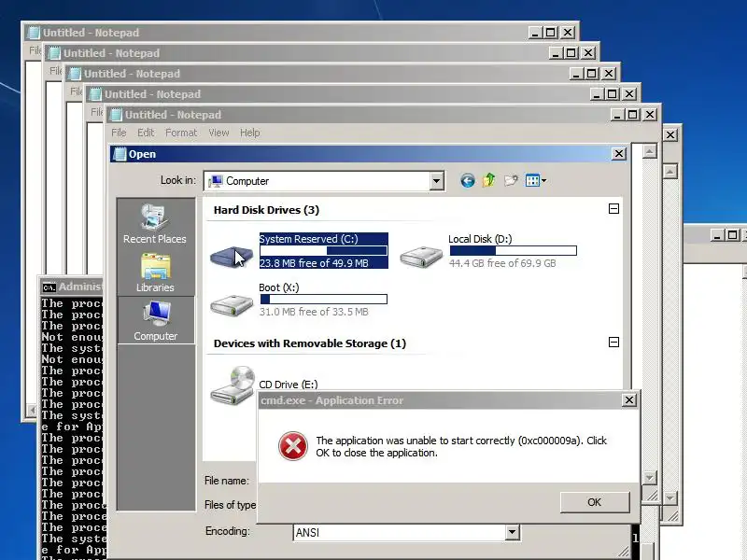Close the cmd.exe Application Error dialog
Screen dimensions: 747x560
[x=628, y=400]
